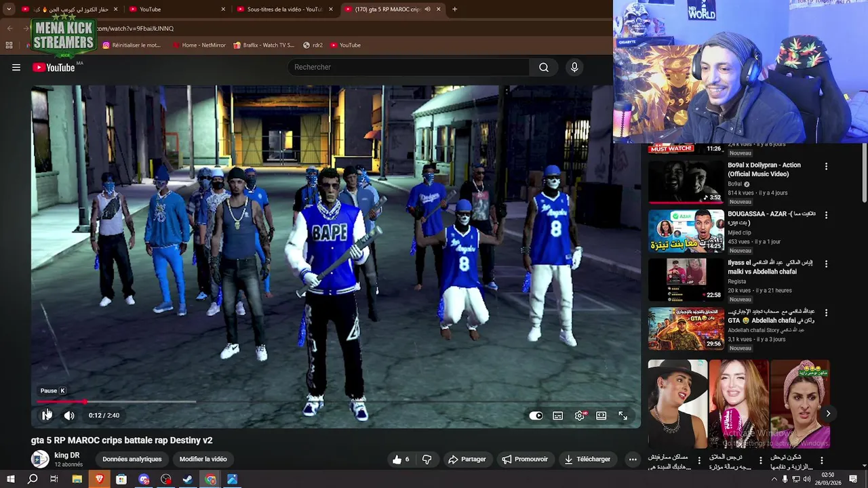The height and width of the screenshot is (488, 868).
Task: Mute the gta 5 RP tab audio icon
Action: pyautogui.click(x=427, y=9)
